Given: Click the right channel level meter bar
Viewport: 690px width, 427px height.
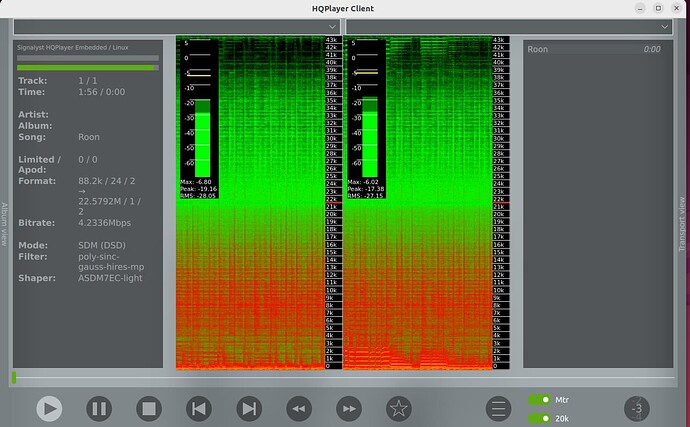Looking at the screenshot, I should (x=370, y=137).
